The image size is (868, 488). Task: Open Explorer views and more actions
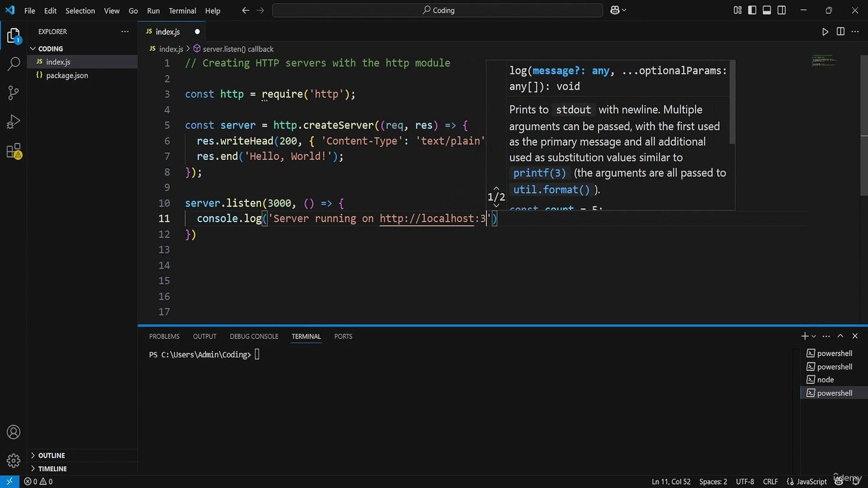[125, 31]
